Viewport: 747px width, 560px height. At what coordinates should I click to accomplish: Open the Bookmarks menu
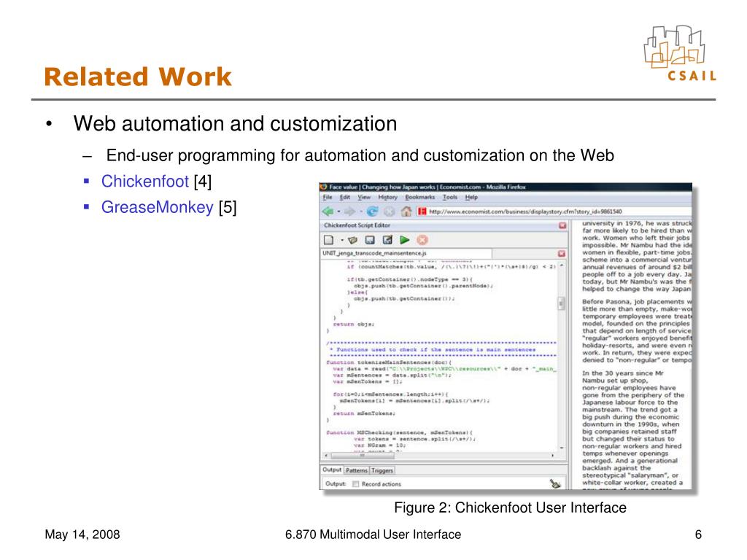419,197
